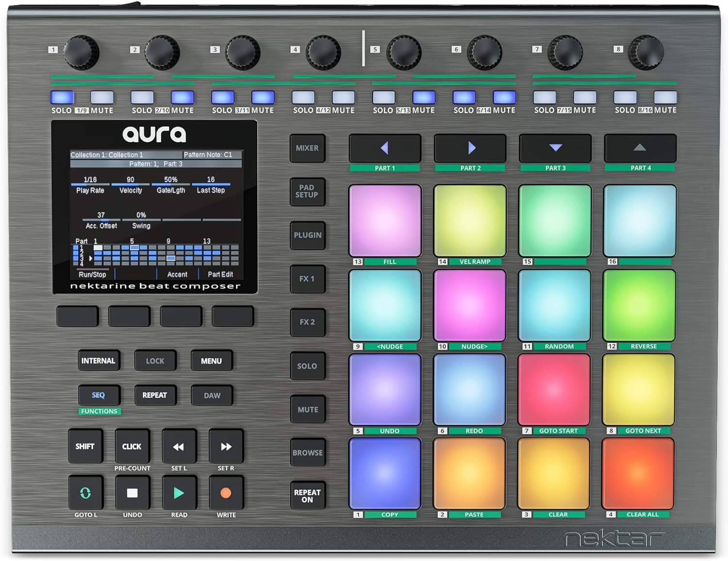
Task: Click the left arrow for PART 1
Action: [x=385, y=148]
